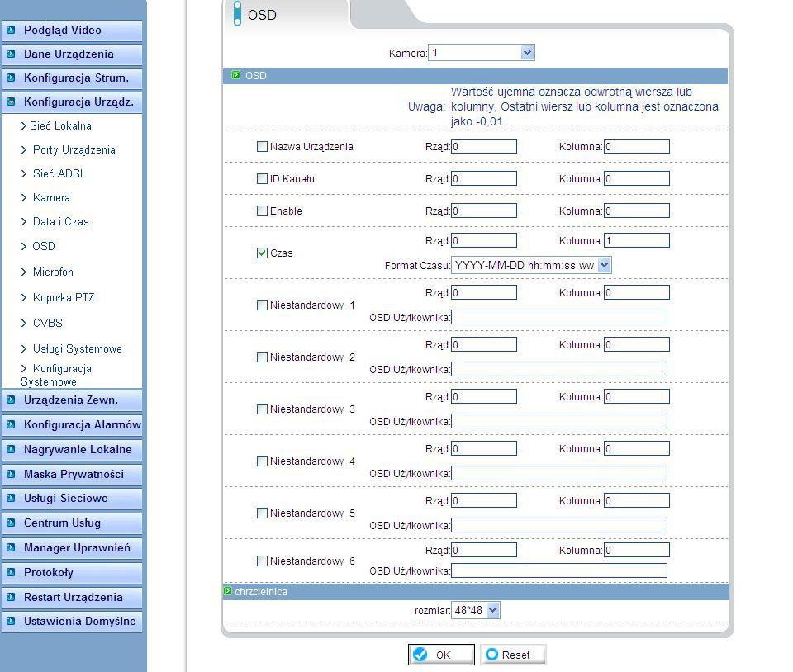Open the Konfiguracja Strum. menu
The image size is (793, 672).
(x=72, y=78)
